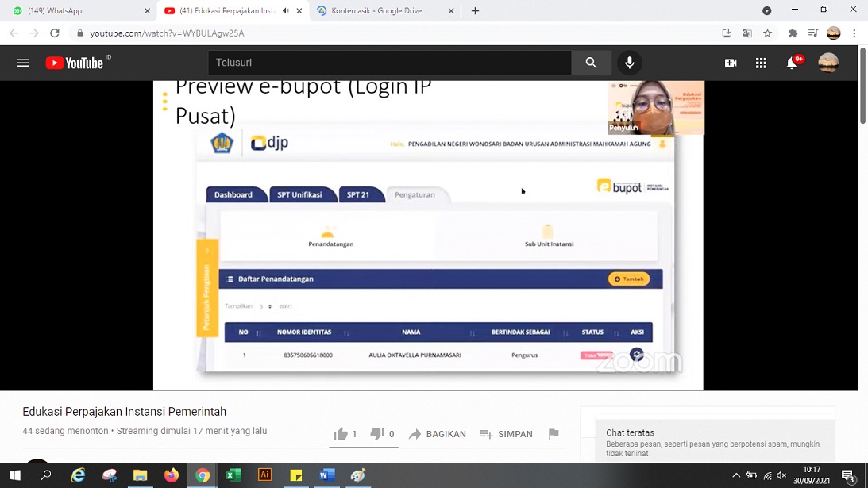Image resolution: width=868 pixels, height=488 pixels.
Task: Click the BAGIKAN share button
Action: [x=438, y=434]
